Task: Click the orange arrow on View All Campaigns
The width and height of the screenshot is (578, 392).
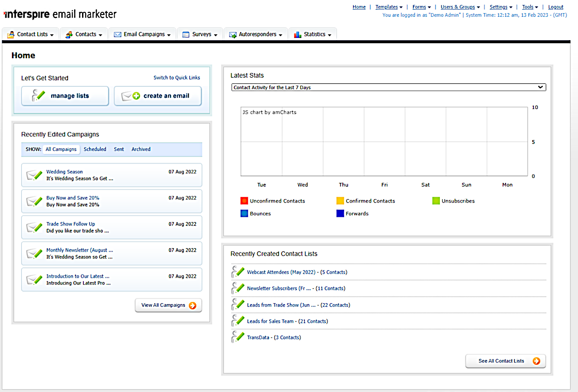Action: [192, 305]
